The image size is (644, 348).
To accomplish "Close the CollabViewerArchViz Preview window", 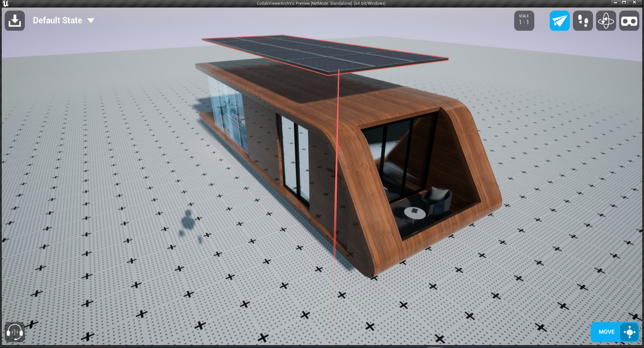I will click(x=634, y=3).
